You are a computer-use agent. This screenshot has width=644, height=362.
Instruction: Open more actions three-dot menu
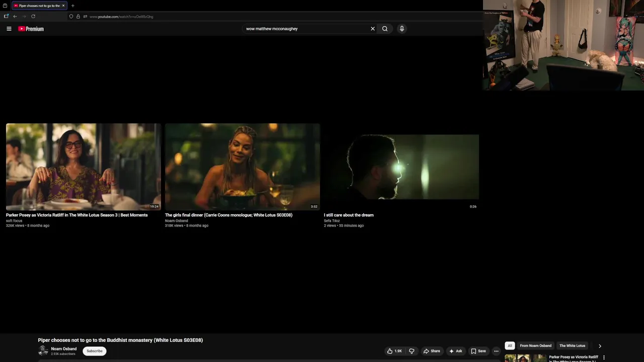[496, 351]
